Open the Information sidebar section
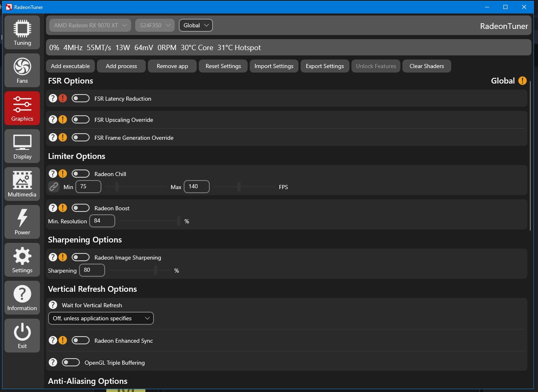538x392 pixels. (x=22, y=298)
